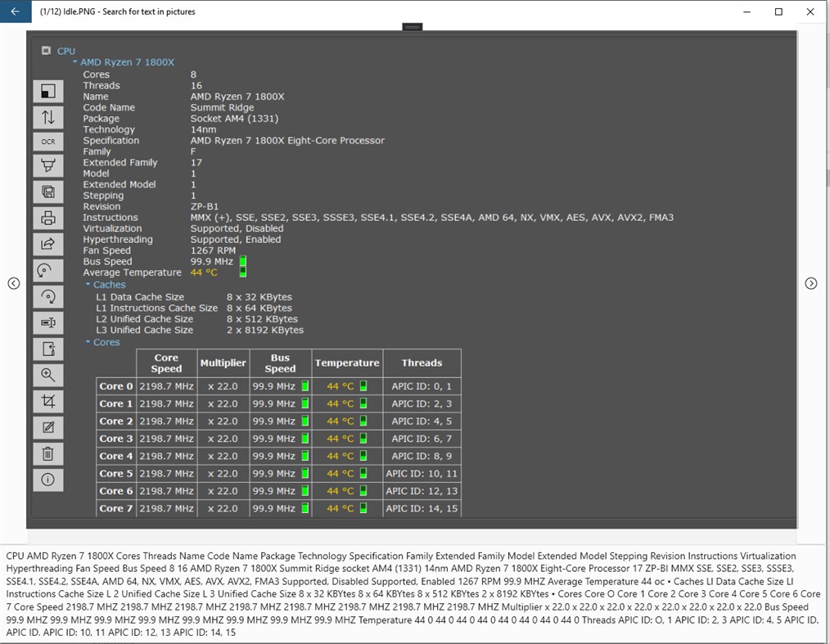Share the image with share icon
Image resolution: width=830 pixels, height=644 pixels.
[48, 243]
